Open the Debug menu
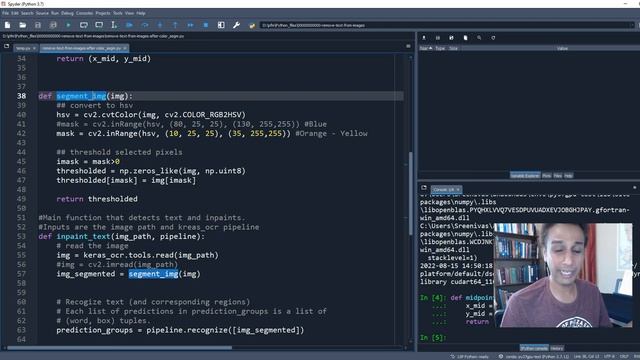Viewport: 640px width, 360px height. 67,13
